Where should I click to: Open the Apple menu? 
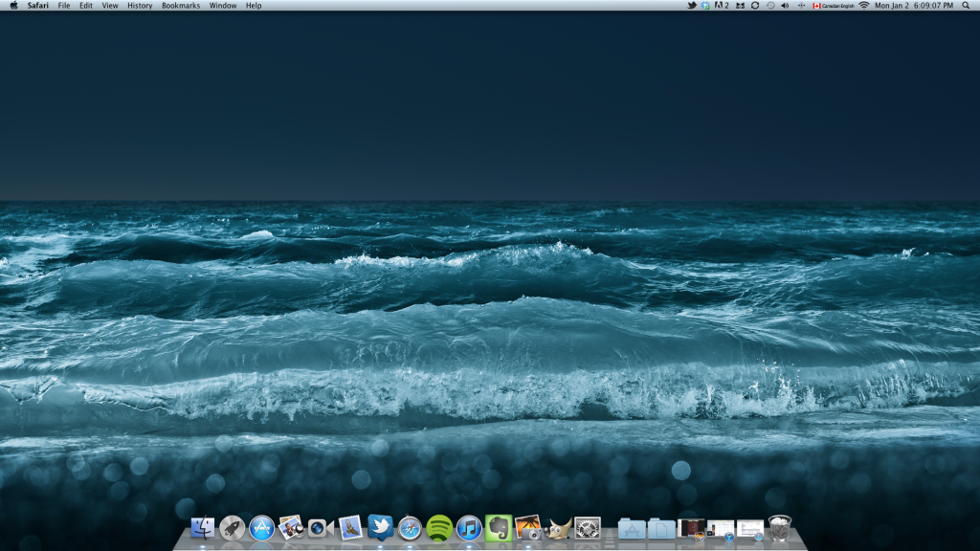click(x=13, y=6)
